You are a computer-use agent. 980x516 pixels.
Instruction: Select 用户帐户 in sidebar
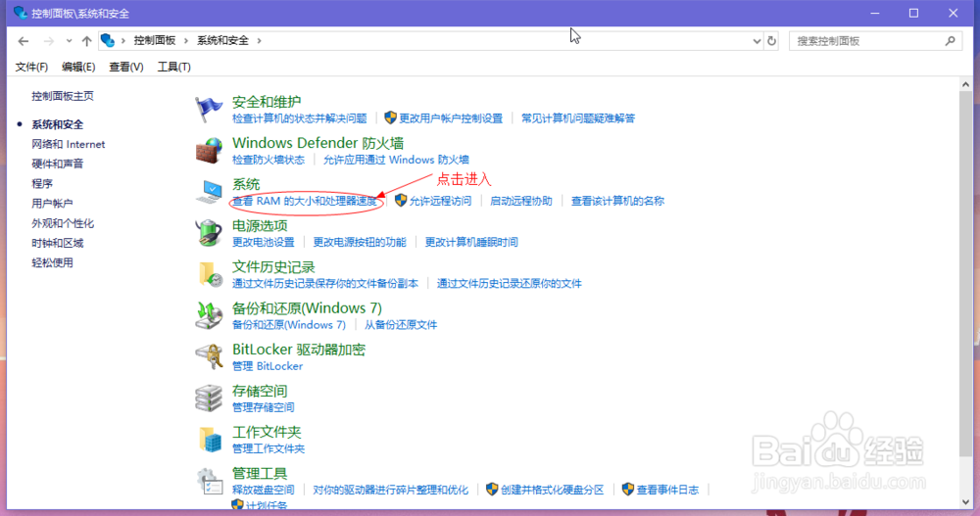tap(52, 204)
